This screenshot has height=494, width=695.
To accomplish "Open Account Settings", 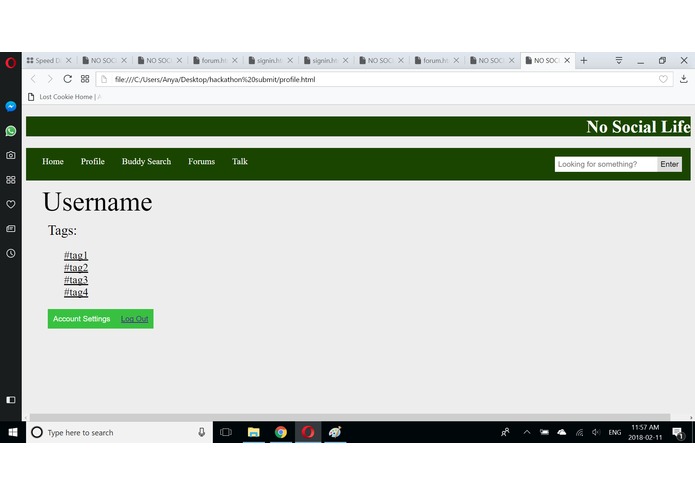I will pos(82,319).
